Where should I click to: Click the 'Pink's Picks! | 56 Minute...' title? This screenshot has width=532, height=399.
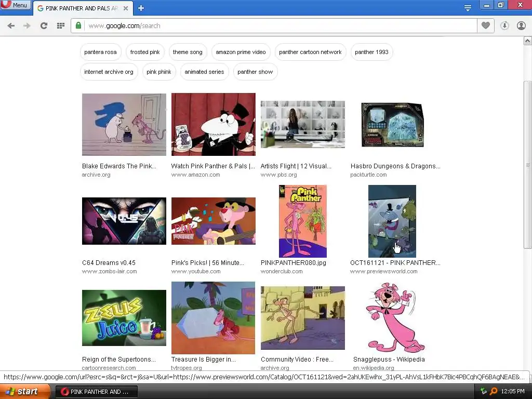tap(208, 262)
